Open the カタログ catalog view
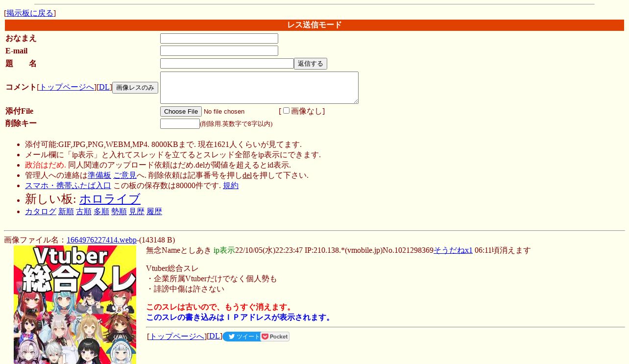629x364 pixels. point(41,212)
